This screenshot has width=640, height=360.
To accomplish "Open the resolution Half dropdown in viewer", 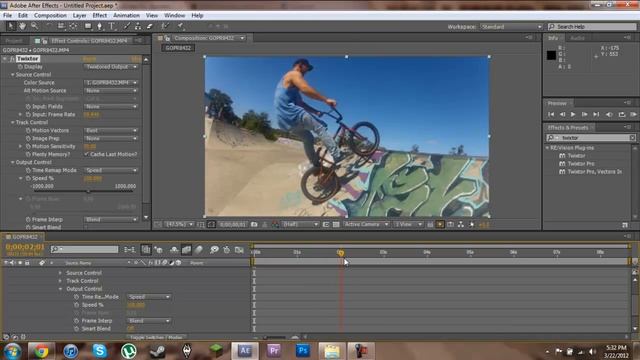I will pos(300,224).
